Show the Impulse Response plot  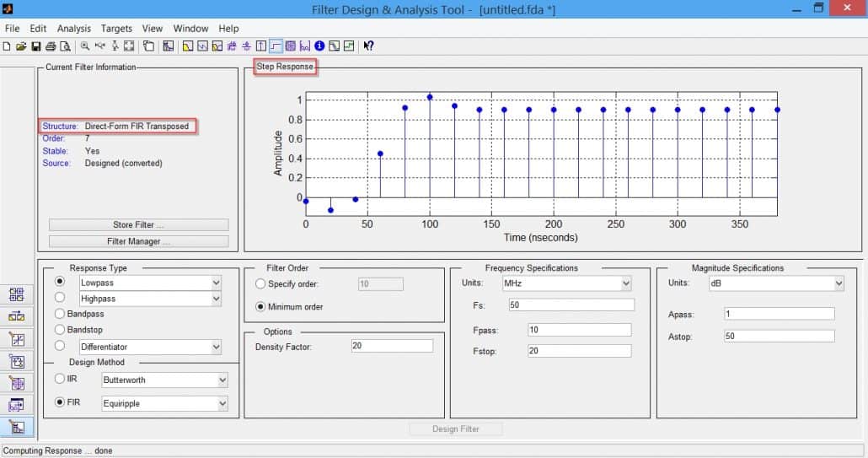pos(260,46)
